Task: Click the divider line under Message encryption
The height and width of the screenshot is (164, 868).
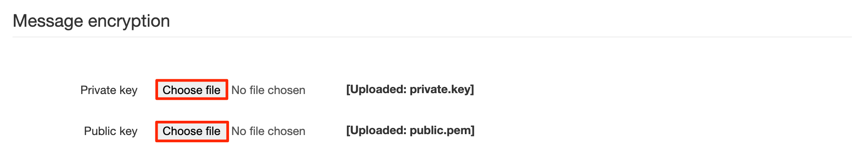Action: click(x=432, y=37)
